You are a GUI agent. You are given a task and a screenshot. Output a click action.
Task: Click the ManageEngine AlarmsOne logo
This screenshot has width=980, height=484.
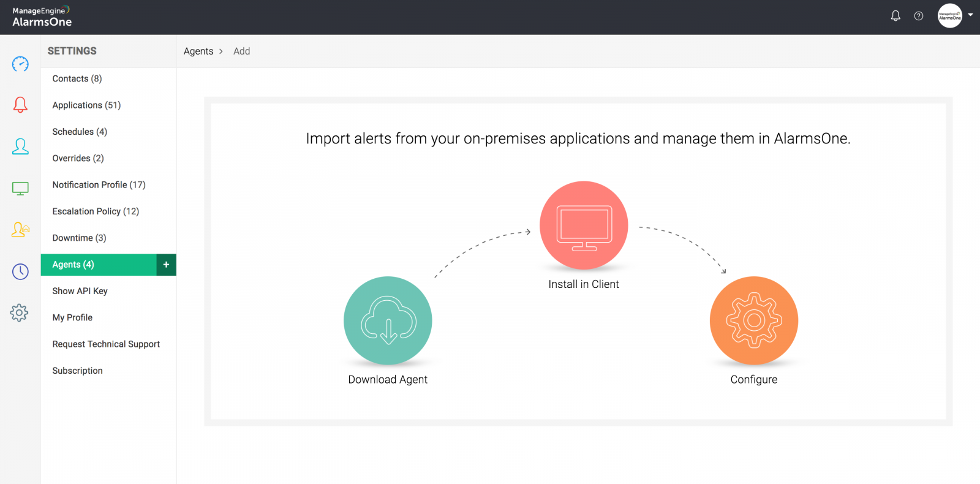click(42, 17)
